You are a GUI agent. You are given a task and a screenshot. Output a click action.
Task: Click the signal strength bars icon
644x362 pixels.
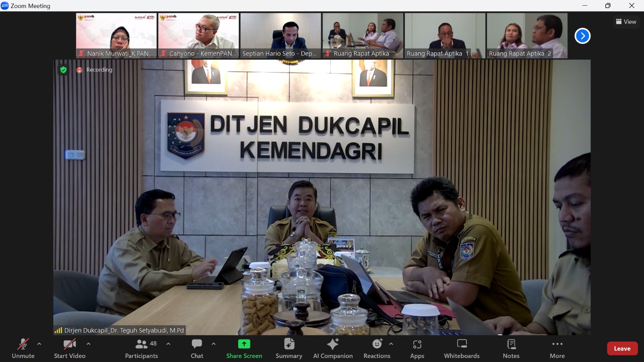58,330
